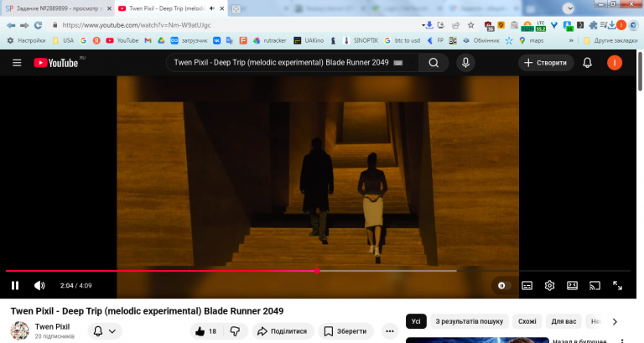Turn on subtitles in the player
The image size is (644, 343).
(x=527, y=285)
